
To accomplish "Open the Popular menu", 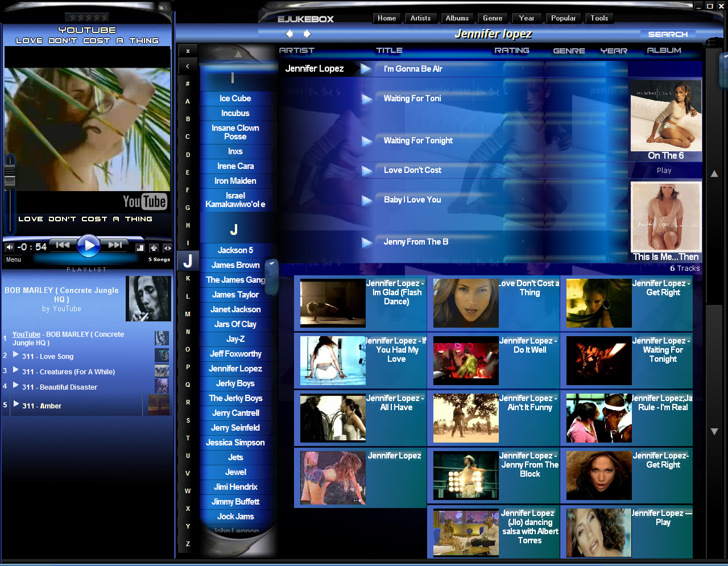I will (x=563, y=18).
